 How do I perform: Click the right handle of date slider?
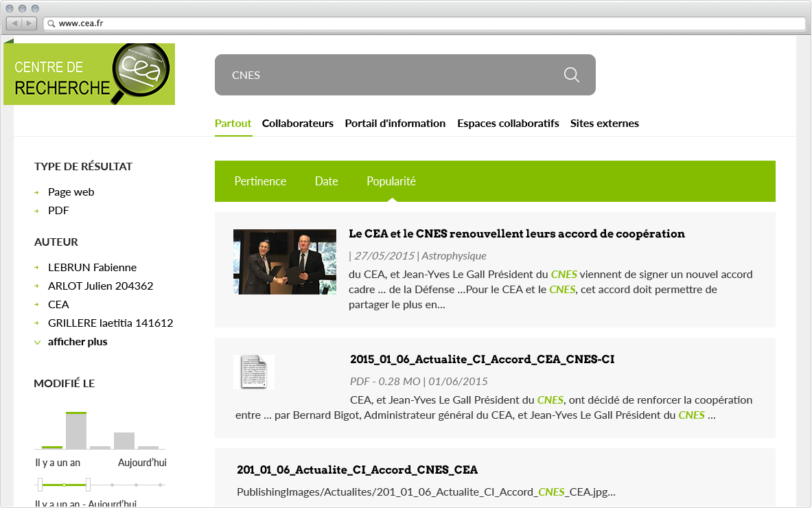click(88, 485)
